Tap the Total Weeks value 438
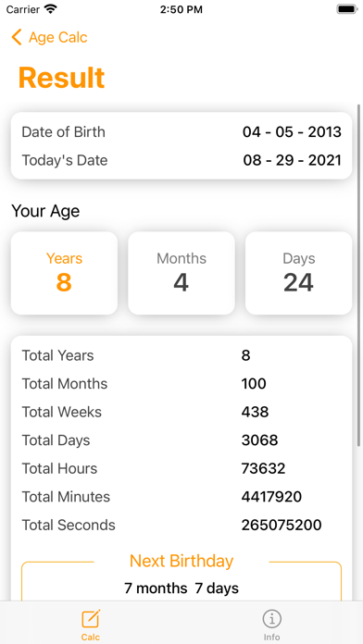This screenshot has height=644, width=363. [x=255, y=412]
